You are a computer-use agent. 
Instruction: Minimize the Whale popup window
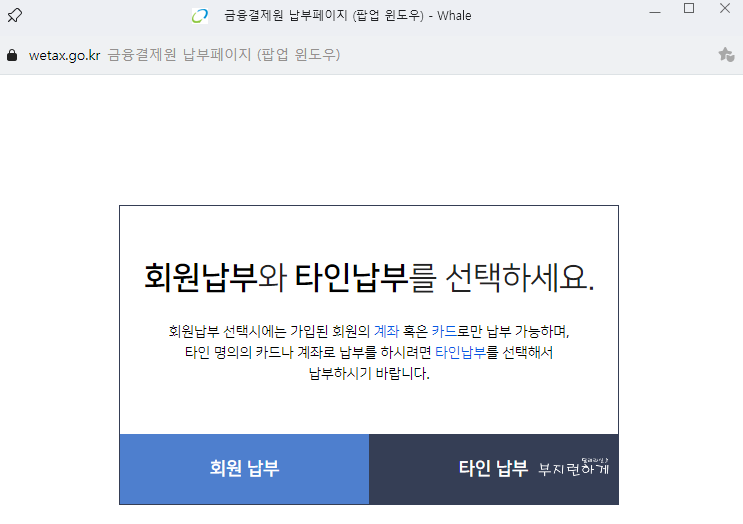pyautogui.click(x=655, y=12)
